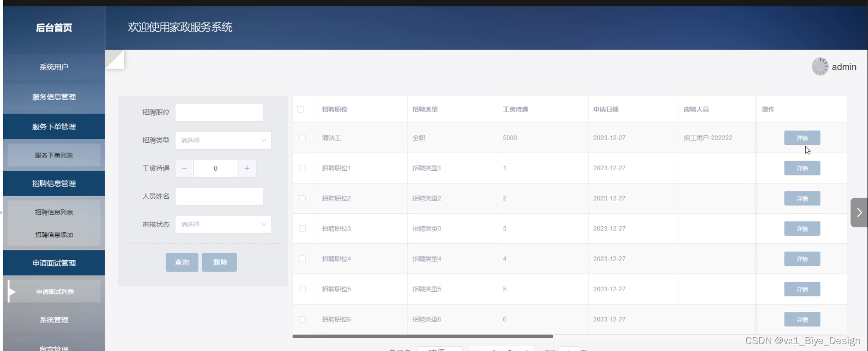Select 申请面试列表 submenu item

pyautogui.click(x=55, y=292)
